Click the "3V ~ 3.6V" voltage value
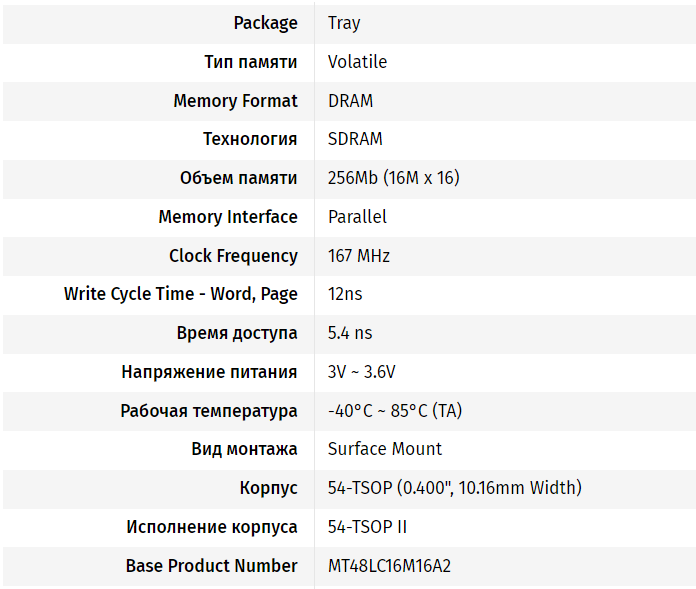 coord(361,372)
